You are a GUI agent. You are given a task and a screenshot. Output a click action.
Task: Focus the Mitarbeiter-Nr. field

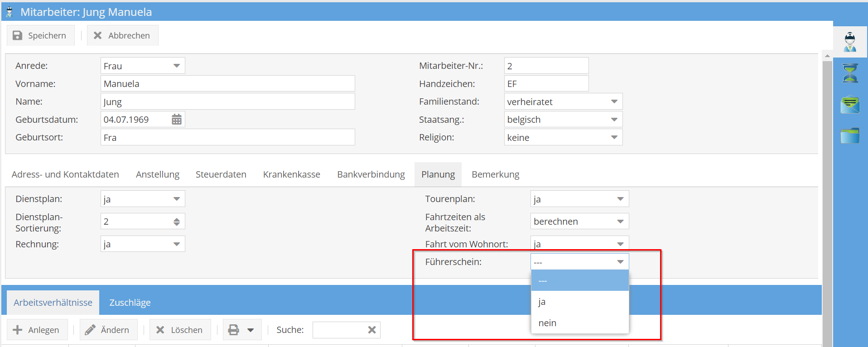click(x=546, y=66)
